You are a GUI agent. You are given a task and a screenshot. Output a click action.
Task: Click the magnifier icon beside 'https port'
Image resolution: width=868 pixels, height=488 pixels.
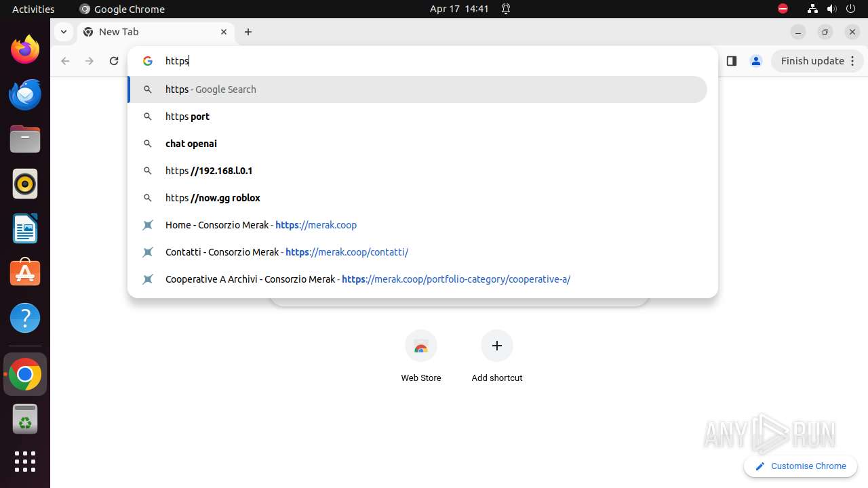coord(148,117)
